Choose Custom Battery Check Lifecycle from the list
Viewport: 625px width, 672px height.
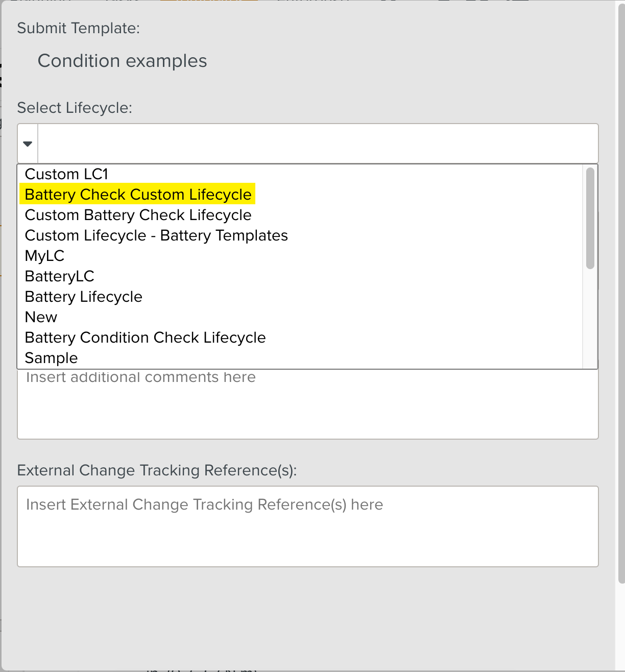pos(138,215)
